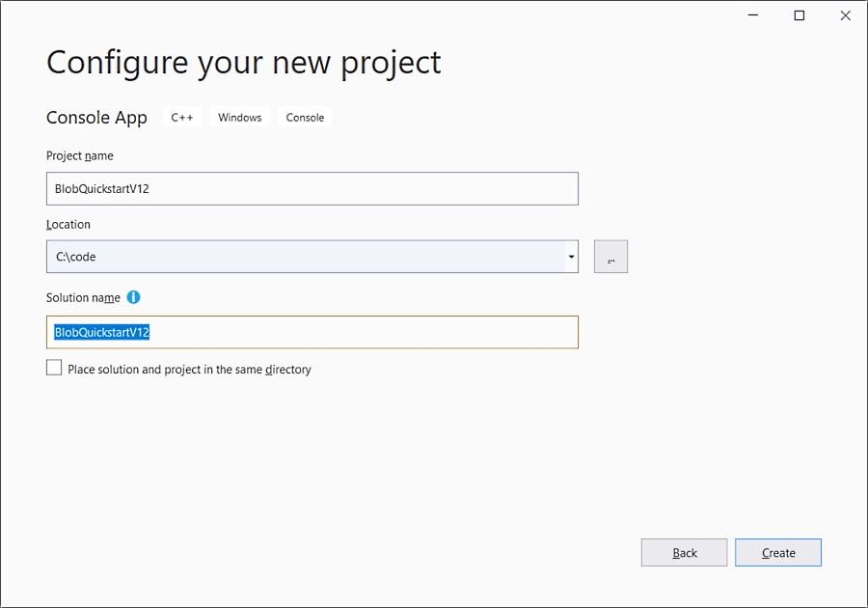Screen dimensions: 868x608
Task: Select the C++ project tag
Action: point(182,117)
